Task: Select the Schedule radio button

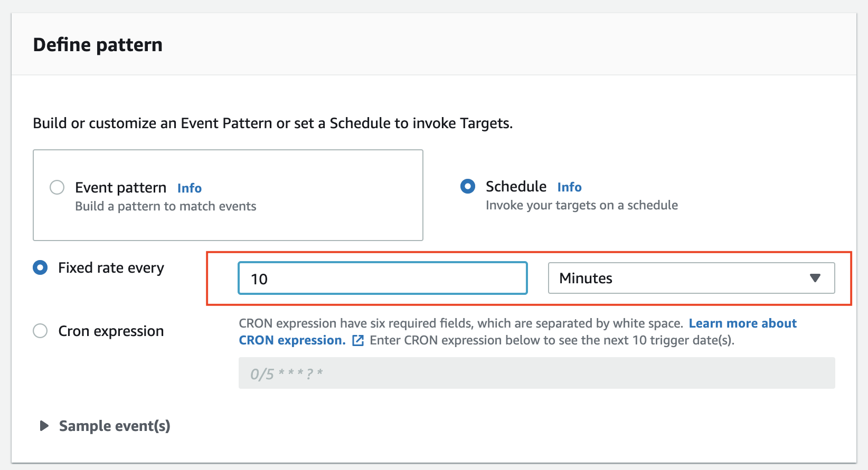Action: pyautogui.click(x=468, y=186)
